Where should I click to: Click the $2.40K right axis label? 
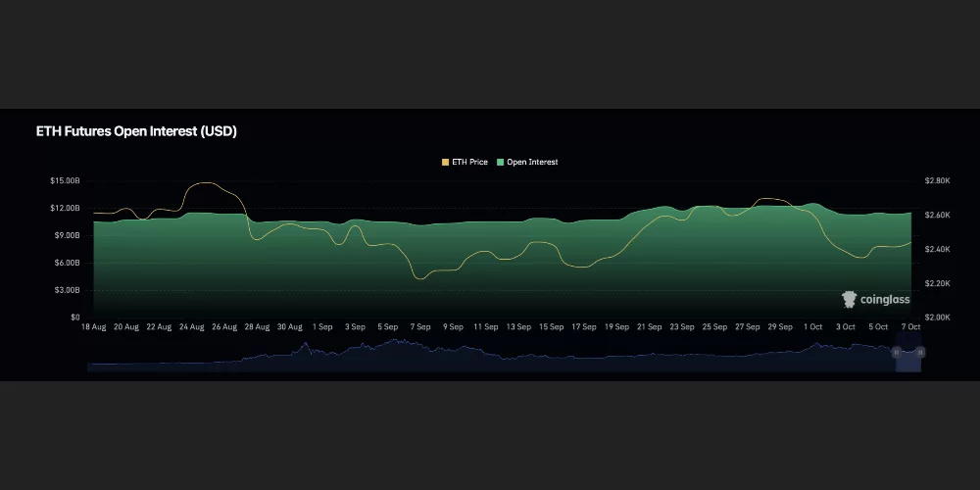tap(938, 249)
